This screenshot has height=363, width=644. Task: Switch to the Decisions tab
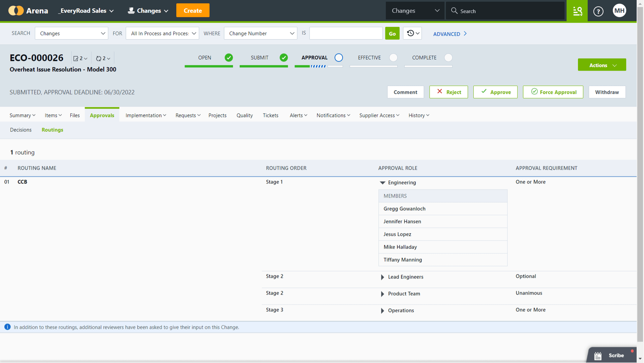(x=21, y=130)
